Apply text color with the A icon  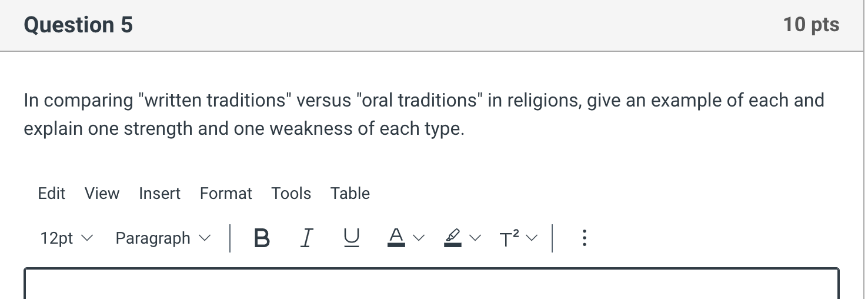396,238
